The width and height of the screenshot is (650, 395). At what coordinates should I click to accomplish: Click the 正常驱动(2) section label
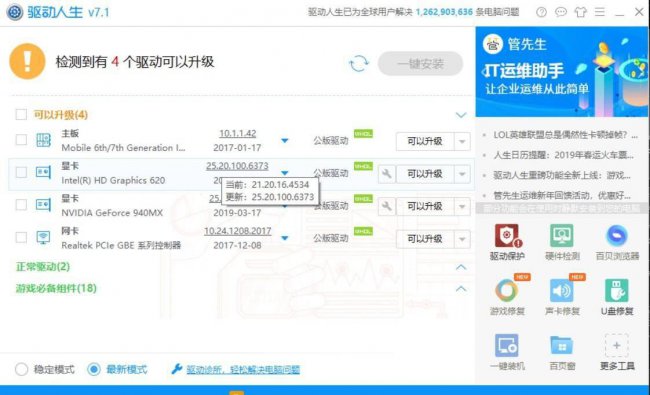pos(43,267)
